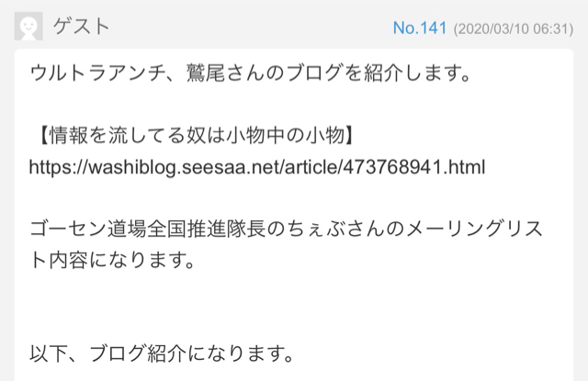Screen dimensions: 588x381
Task: Select the ゲスト username label
Action: pyautogui.click(x=81, y=27)
